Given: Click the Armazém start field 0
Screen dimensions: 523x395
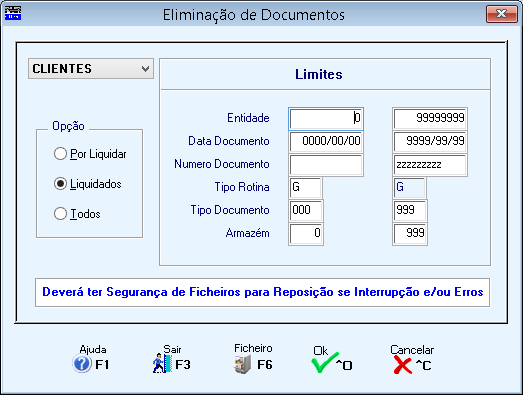Looking at the screenshot, I should point(306,234).
